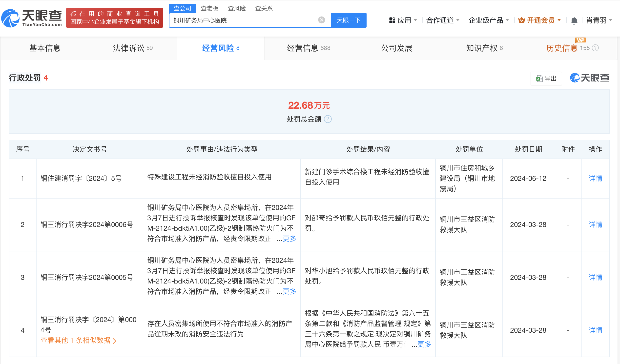The width and height of the screenshot is (620, 364).
Task: Clear the search box with the X icon
Action: [321, 20]
